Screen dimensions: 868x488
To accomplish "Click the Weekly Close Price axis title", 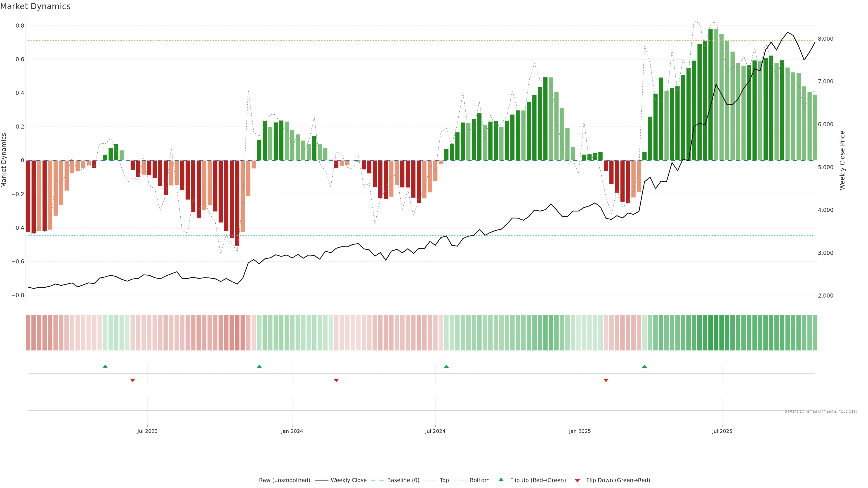I will (x=842, y=160).
